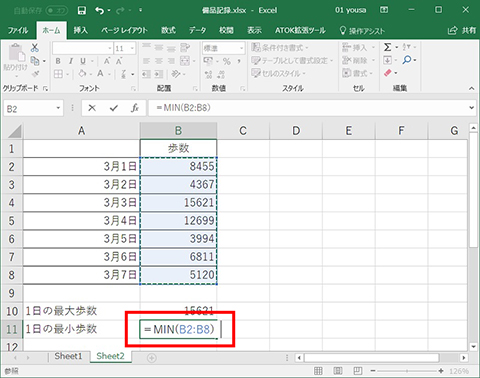Select Page Layout view icon
This screenshot has height=378, width=480.
tap(338, 371)
